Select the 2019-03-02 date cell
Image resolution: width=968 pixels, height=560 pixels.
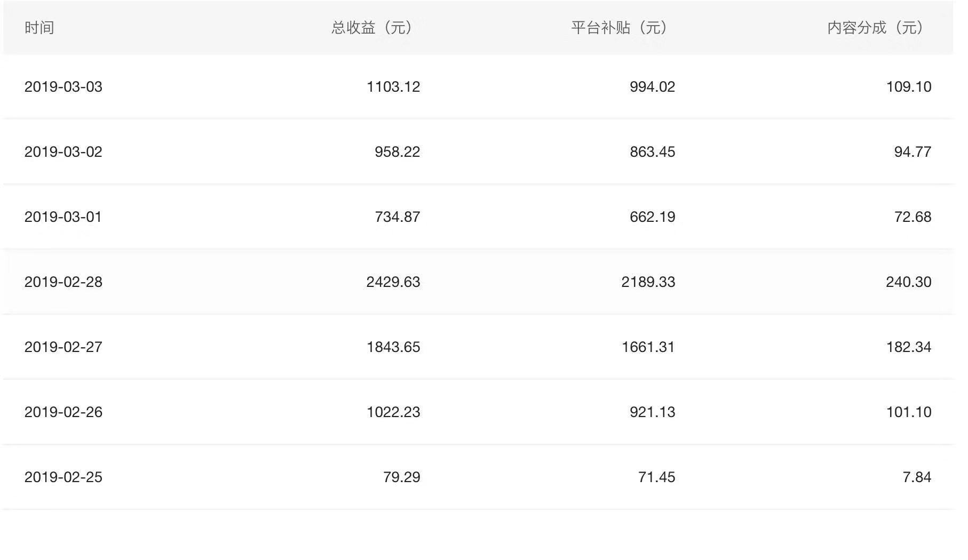pyautogui.click(x=63, y=152)
